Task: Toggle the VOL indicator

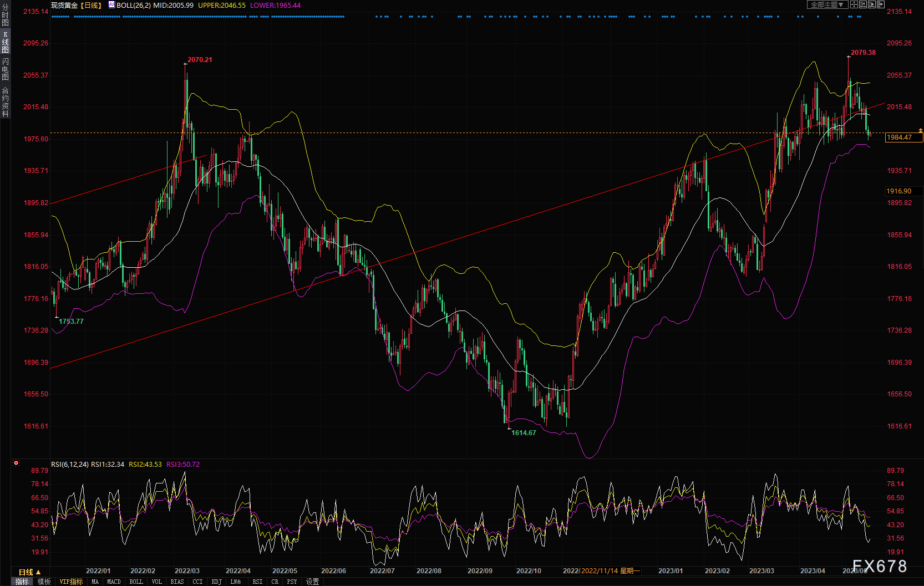Action: click(x=157, y=582)
